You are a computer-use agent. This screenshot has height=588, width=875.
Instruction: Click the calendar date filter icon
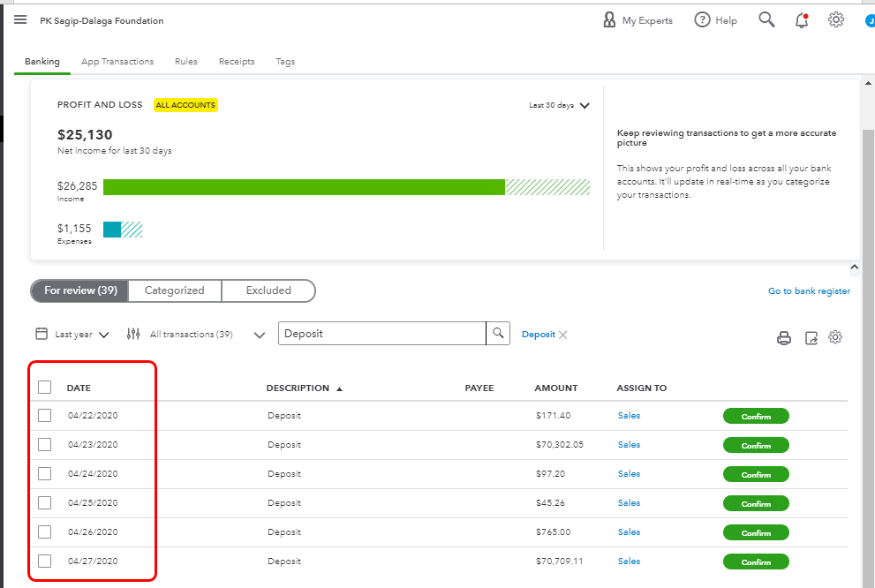(41, 334)
